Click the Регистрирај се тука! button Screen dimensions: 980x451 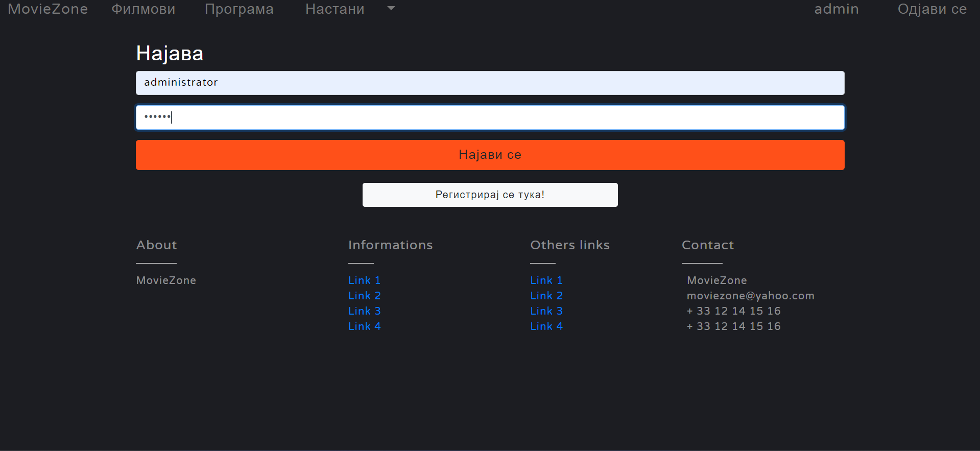point(490,195)
